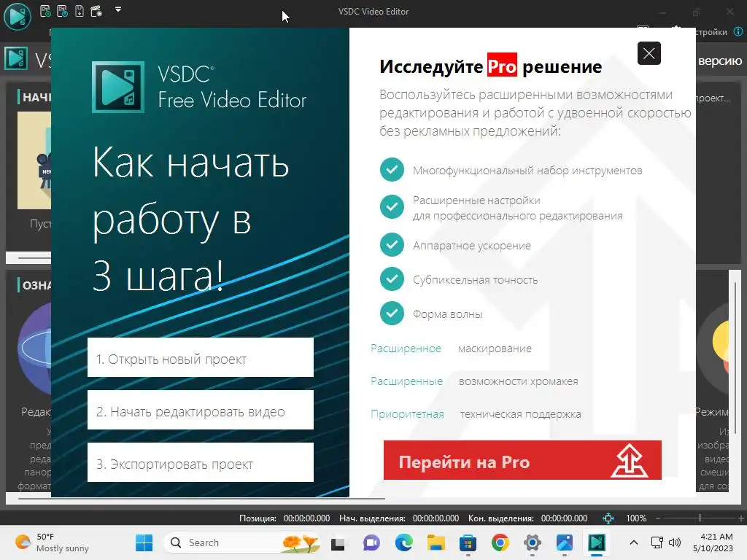Click the info icon at top right
The height and width of the screenshot is (560, 747).
(738, 32)
